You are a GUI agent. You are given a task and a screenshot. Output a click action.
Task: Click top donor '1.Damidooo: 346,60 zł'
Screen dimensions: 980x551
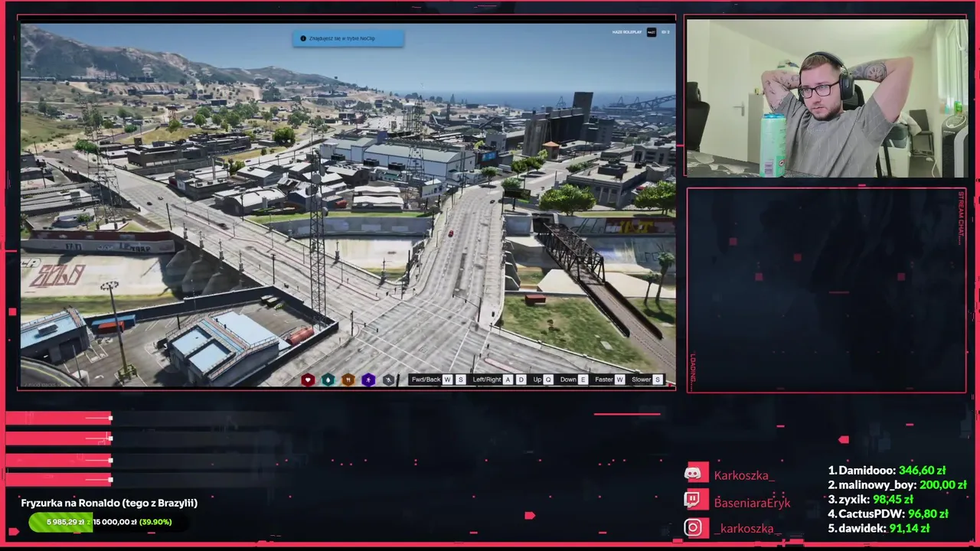tap(887, 471)
